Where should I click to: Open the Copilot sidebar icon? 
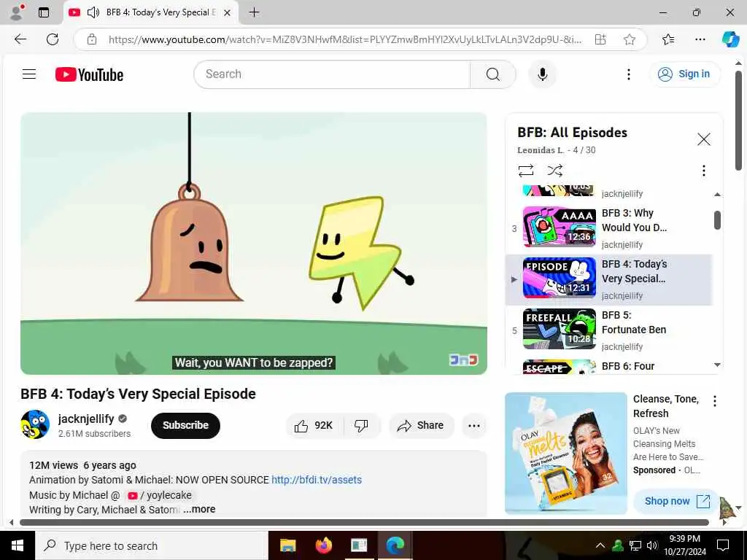click(729, 39)
